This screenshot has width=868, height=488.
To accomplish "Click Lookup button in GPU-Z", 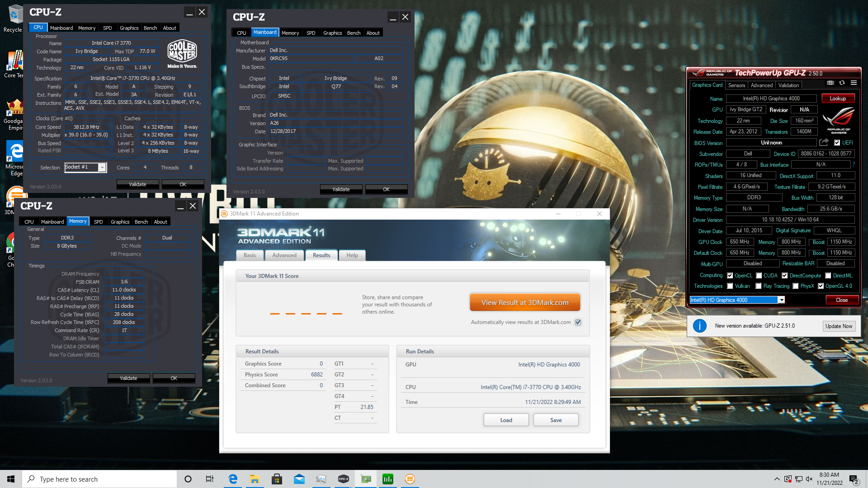I will click(838, 99).
